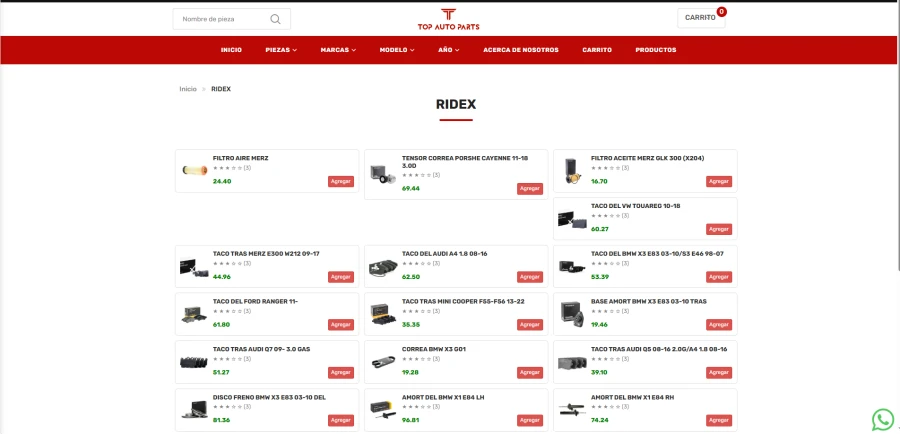Open FILTRO AIRE MERZ product image
This screenshot has height=434, width=900.
pos(194,170)
